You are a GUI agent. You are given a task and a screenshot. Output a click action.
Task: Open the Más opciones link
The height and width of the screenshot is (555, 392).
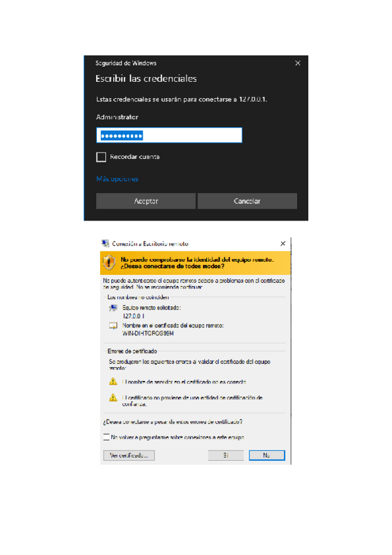tap(117, 179)
